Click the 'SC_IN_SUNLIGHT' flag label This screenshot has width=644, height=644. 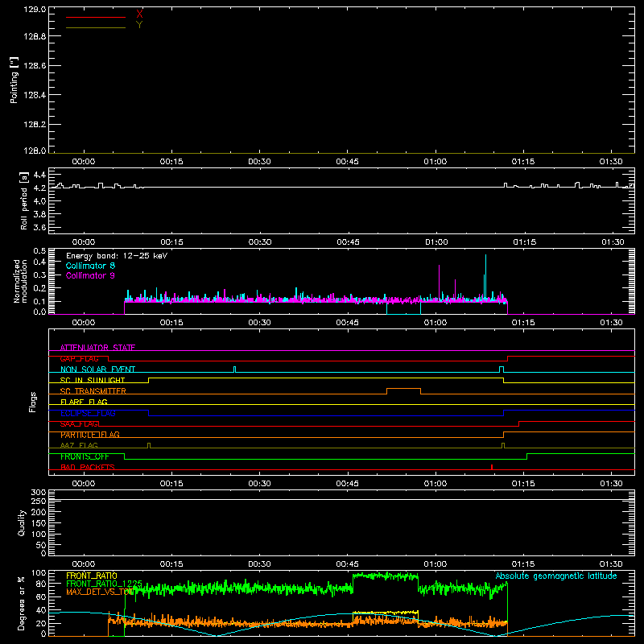tap(93, 380)
